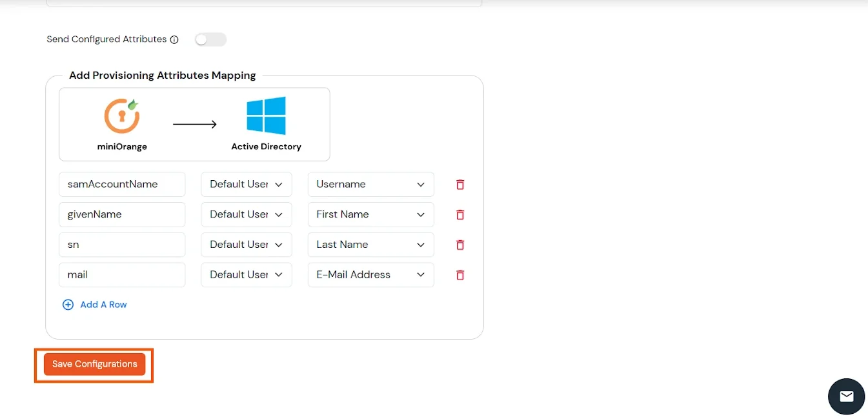The image size is (868, 419).
Task: Click the Add A Row link
Action: pyautogui.click(x=95, y=305)
